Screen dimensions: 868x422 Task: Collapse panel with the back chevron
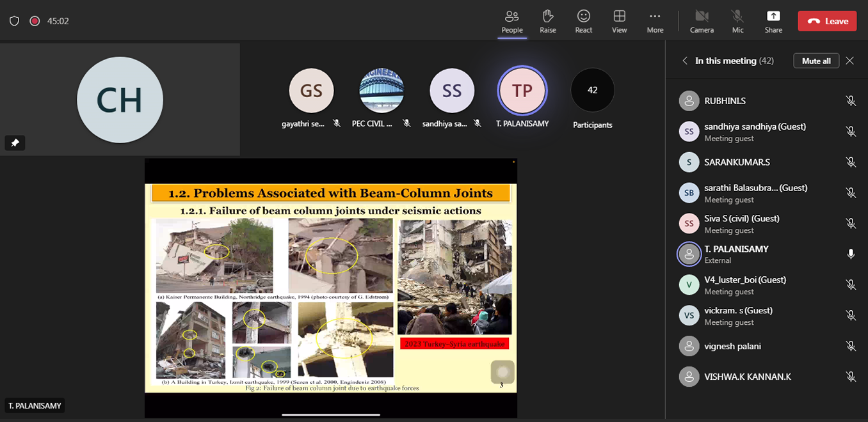click(685, 61)
